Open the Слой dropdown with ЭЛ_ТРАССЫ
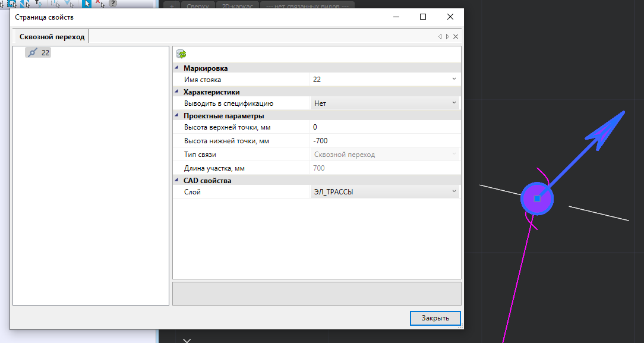This screenshot has height=343, width=644. 454,191
